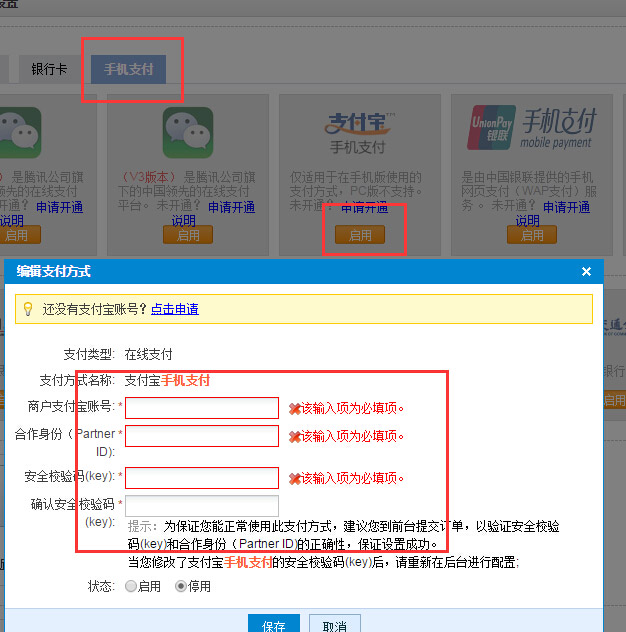Click the WeChat V3 payment logo icon
The image size is (626, 632).
[188, 133]
